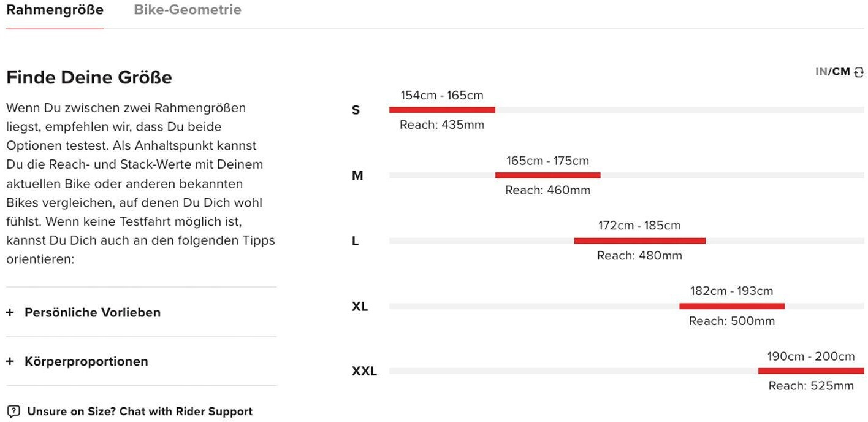Open the Chat with Rider Support link

click(x=140, y=412)
